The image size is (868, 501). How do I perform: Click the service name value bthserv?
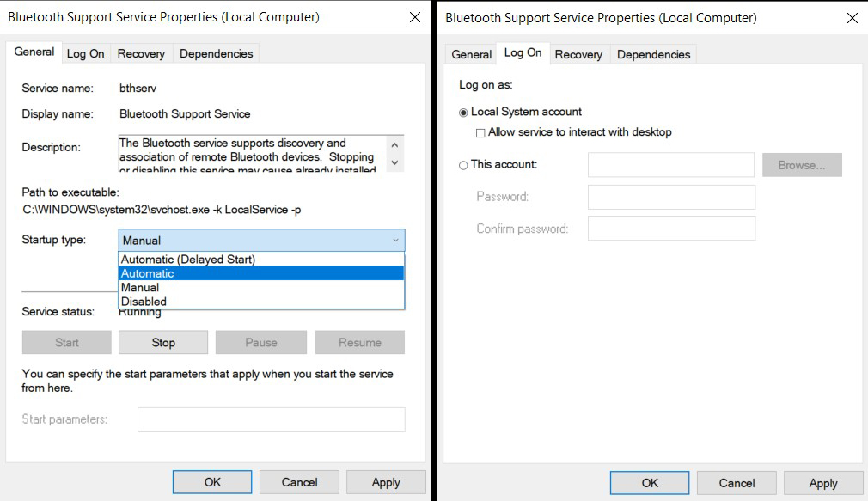coord(138,88)
